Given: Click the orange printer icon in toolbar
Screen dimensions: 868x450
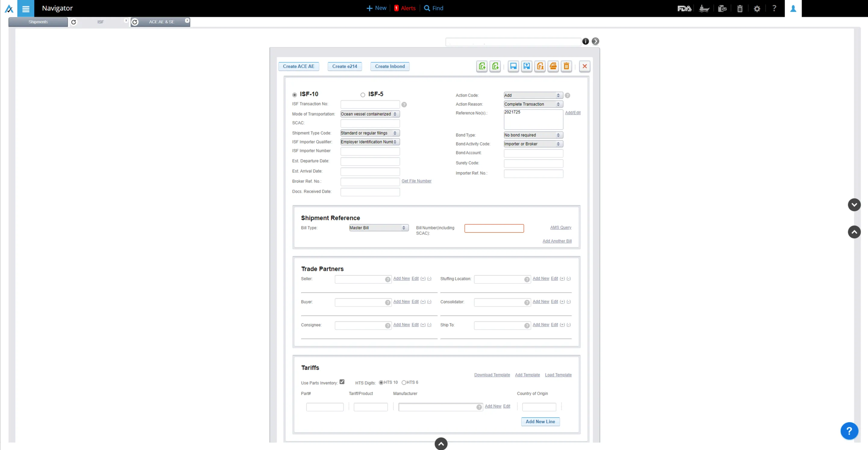Looking at the screenshot, I should [553, 66].
